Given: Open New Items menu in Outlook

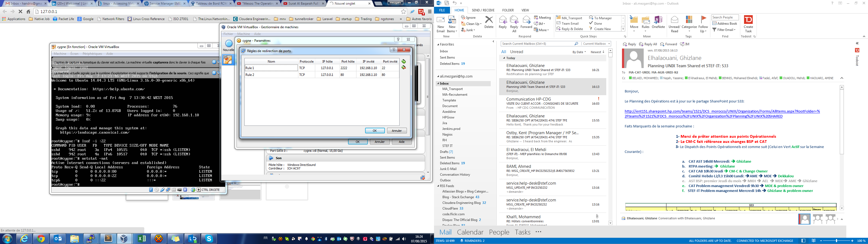Looking at the screenshot, I should 452,24.
